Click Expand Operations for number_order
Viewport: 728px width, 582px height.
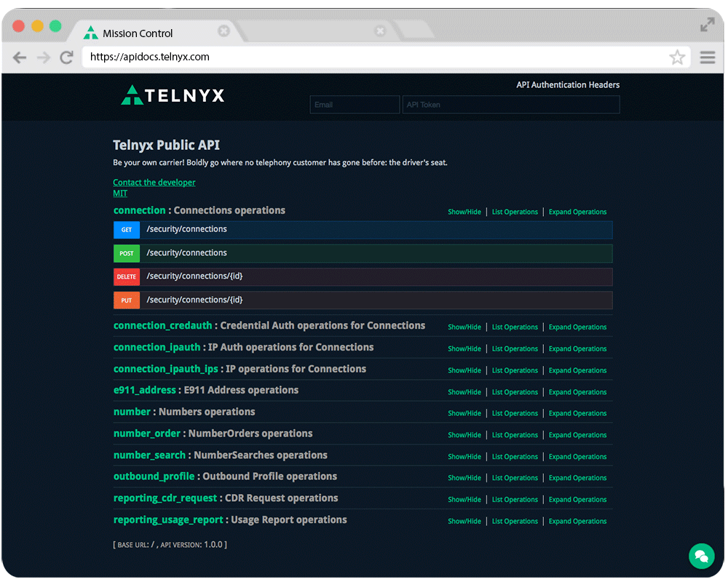pos(577,435)
